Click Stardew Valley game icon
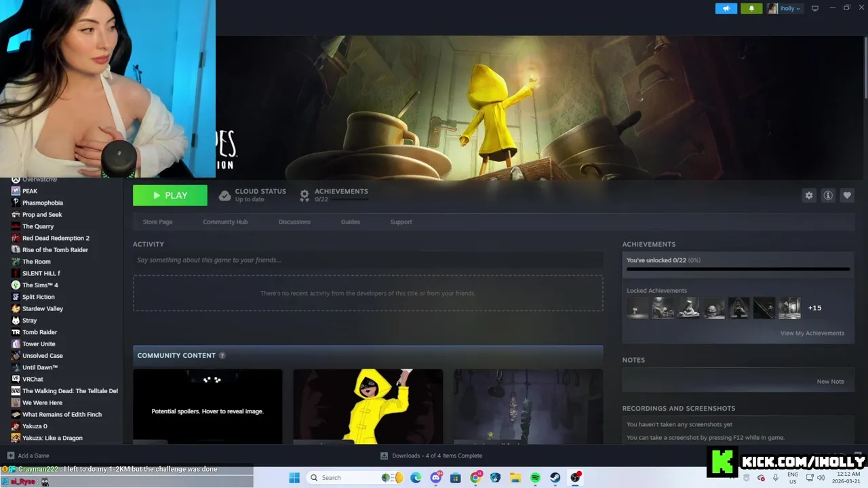 tap(16, 308)
